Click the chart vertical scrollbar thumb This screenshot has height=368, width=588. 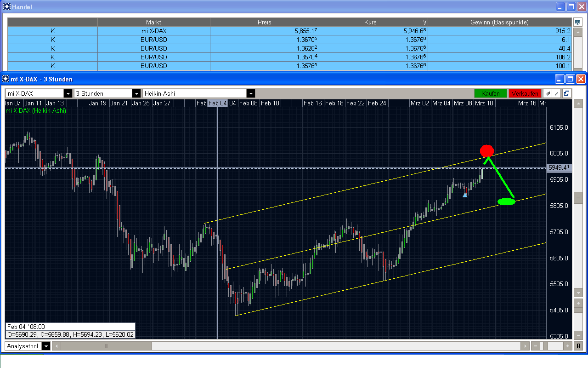point(578,198)
